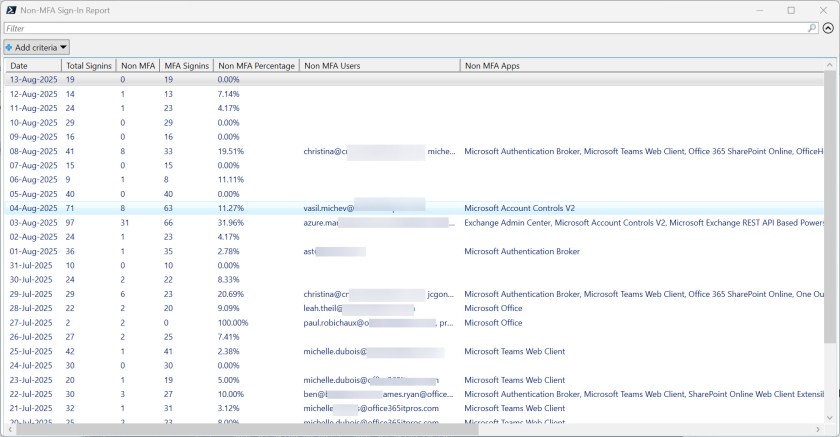
Task: Select the 21-Jul-2025 date cell
Action: [x=31, y=408]
